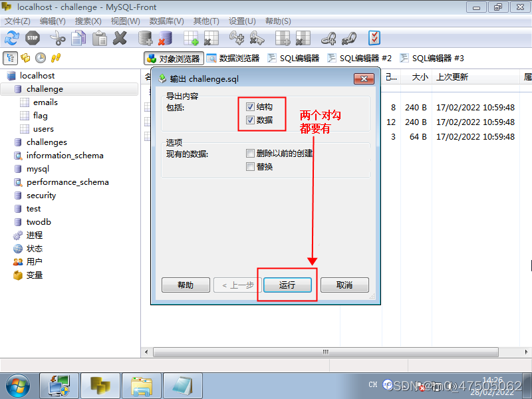Click the clipboard paste icon
The height and width of the screenshot is (399, 532).
(x=99, y=38)
